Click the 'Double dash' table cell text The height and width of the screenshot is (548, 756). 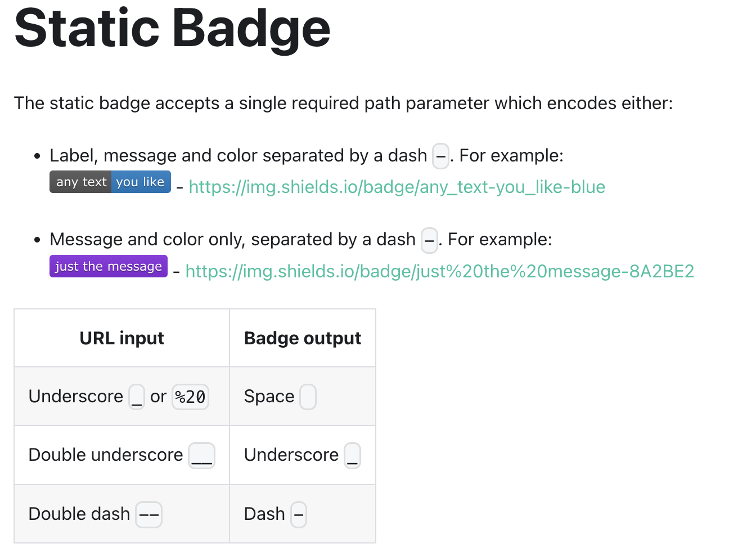[x=79, y=514]
